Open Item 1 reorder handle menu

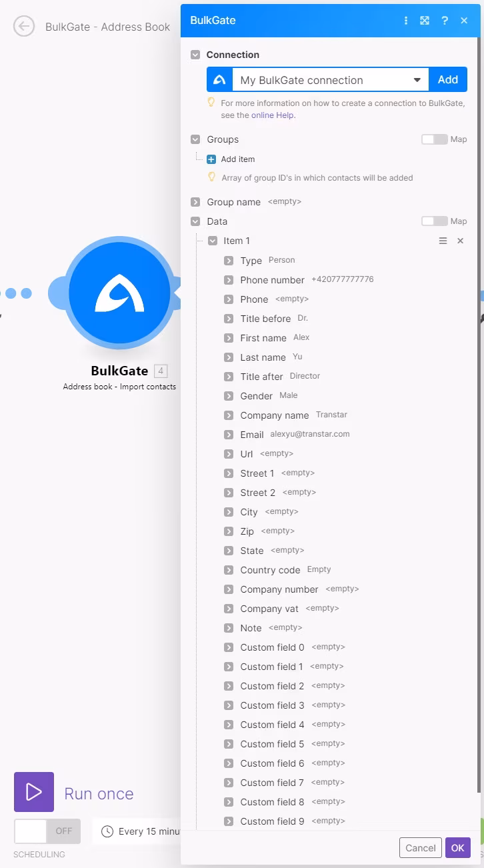443,241
